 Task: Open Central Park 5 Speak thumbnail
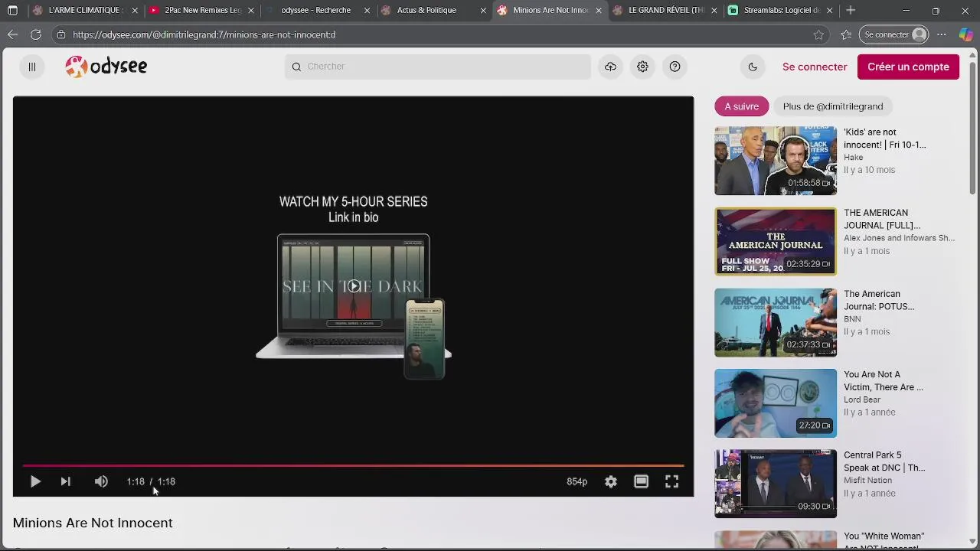[776, 484]
